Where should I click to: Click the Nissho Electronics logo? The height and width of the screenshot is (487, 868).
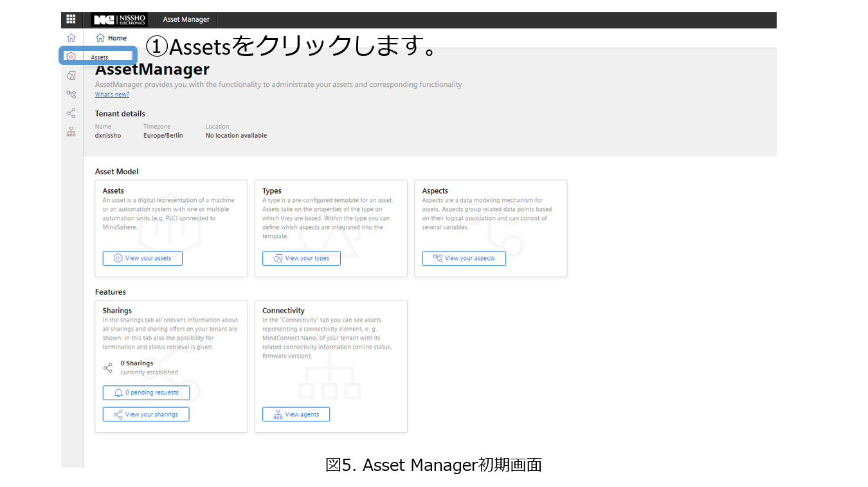pyautogui.click(x=120, y=19)
